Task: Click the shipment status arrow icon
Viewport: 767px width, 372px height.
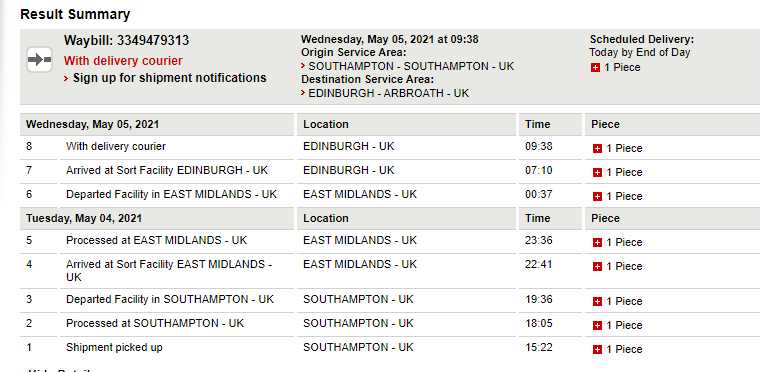Action: (39, 60)
